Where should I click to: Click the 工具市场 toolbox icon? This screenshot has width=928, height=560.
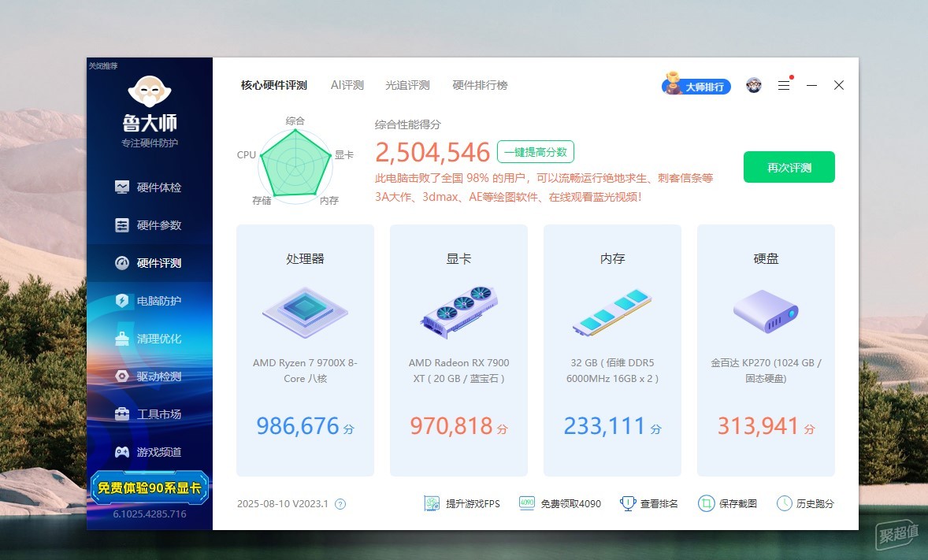pos(122,414)
